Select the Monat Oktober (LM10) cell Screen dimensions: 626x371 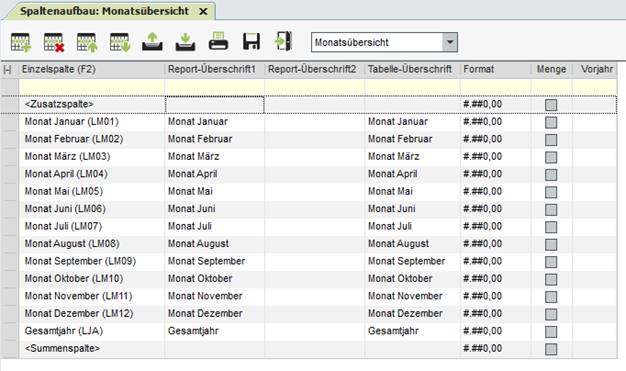click(91, 279)
